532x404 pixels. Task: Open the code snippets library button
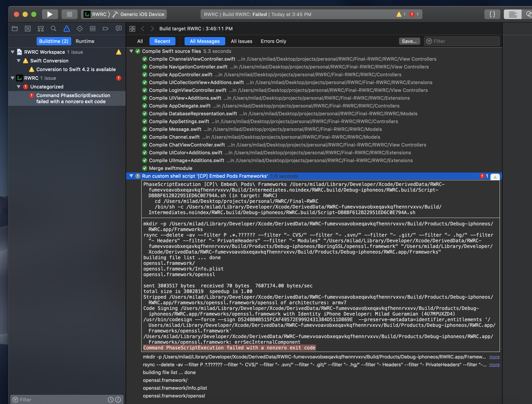click(x=492, y=14)
